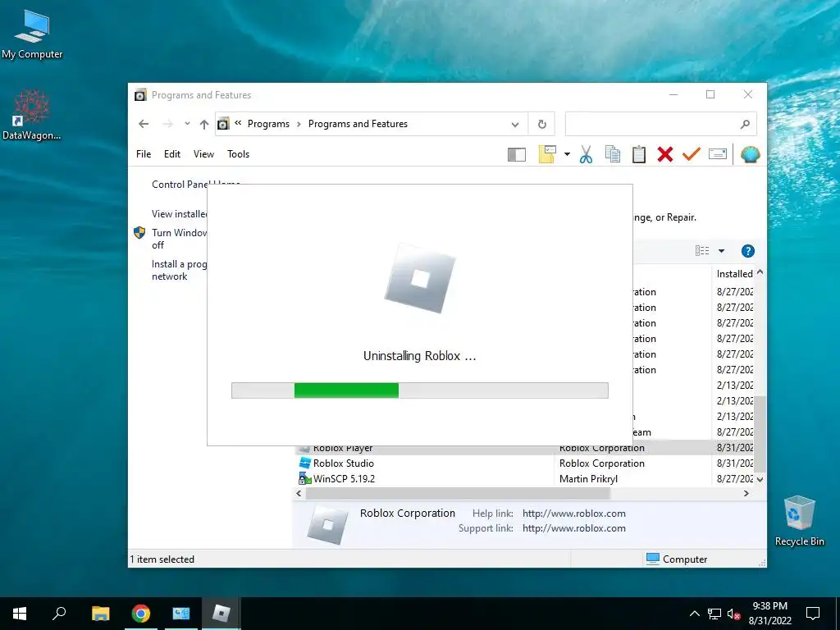Refresh the Programs and Features view
This screenshot has width=840, height=630.
click(541, 125)
